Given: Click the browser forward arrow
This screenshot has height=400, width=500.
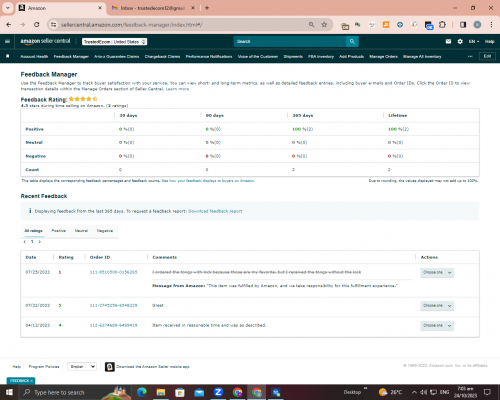Looking at the screenshot, I should (x=22, y=25).
